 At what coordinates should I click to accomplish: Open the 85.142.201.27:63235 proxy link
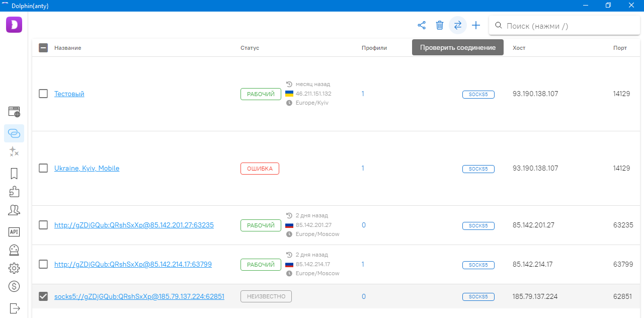pos(134,225)
